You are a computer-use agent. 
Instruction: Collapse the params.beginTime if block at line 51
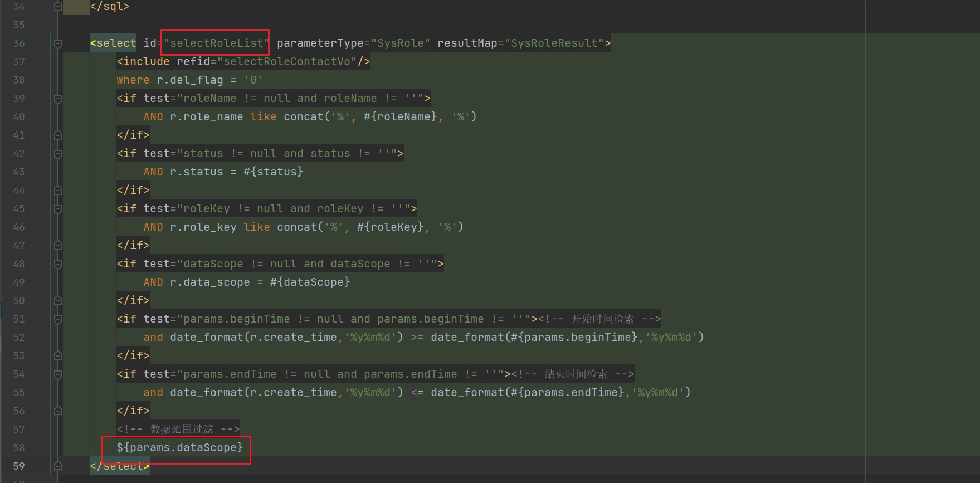click(x=58, y=319)
